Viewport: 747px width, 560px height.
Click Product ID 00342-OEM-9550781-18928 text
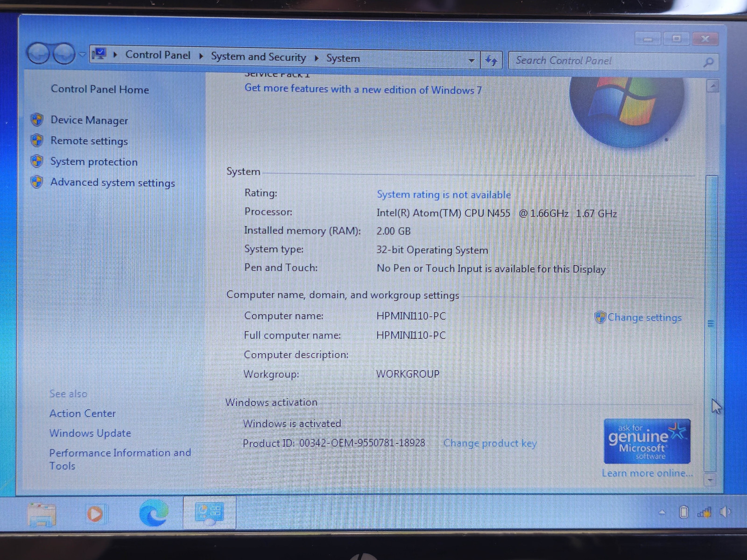point(334,443)
